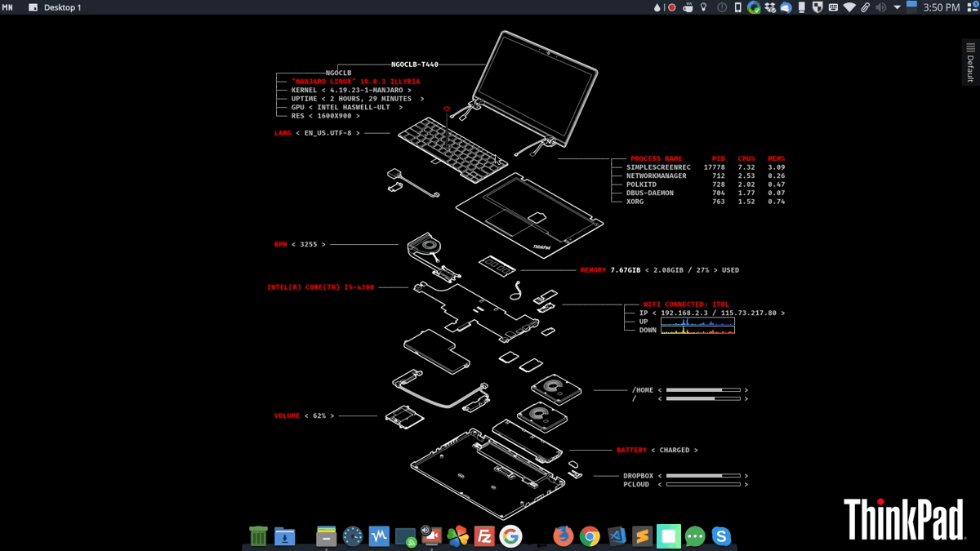980x551 pixels.
Task: Click the VOLUME < 62% > readout
Action: click(x=304, y=415)
